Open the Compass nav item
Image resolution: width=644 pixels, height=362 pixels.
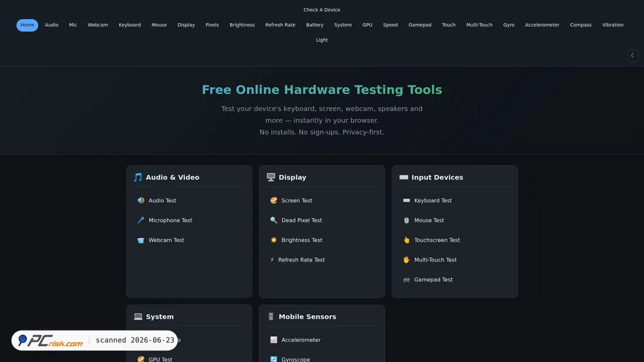tap(580, 25)
